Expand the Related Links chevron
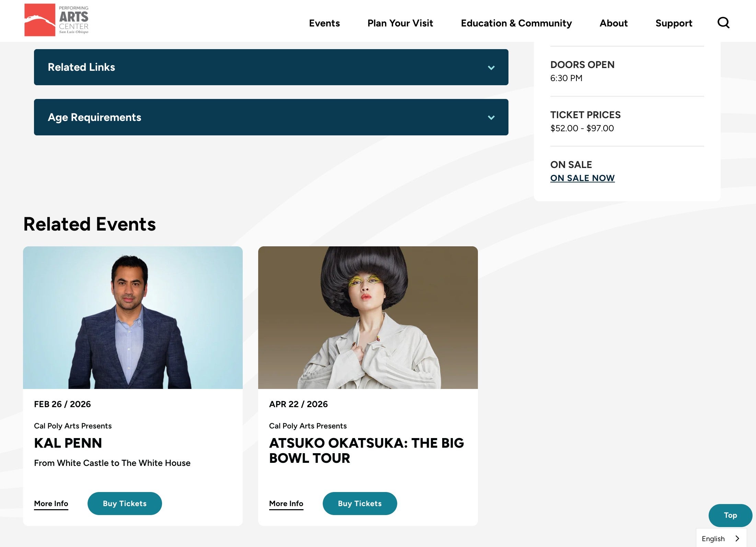This screenshot has width=756, height=547. pyautogui.click(x=491, y=67)
